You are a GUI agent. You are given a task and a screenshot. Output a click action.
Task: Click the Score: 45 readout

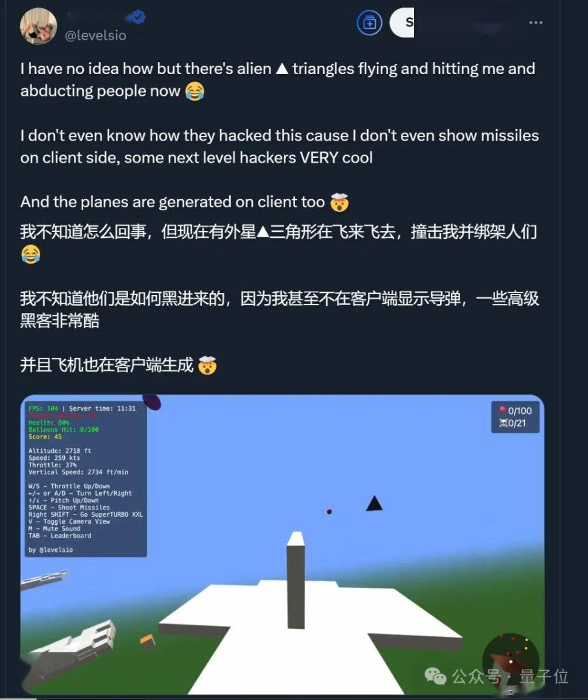pyautogui.click(x=45, y=436)
